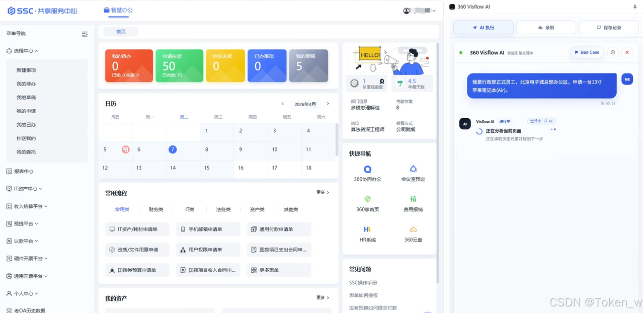Expand the 预提平台 menu group
This screenshot has width=644, height=313.
click(x=23, y=223)
